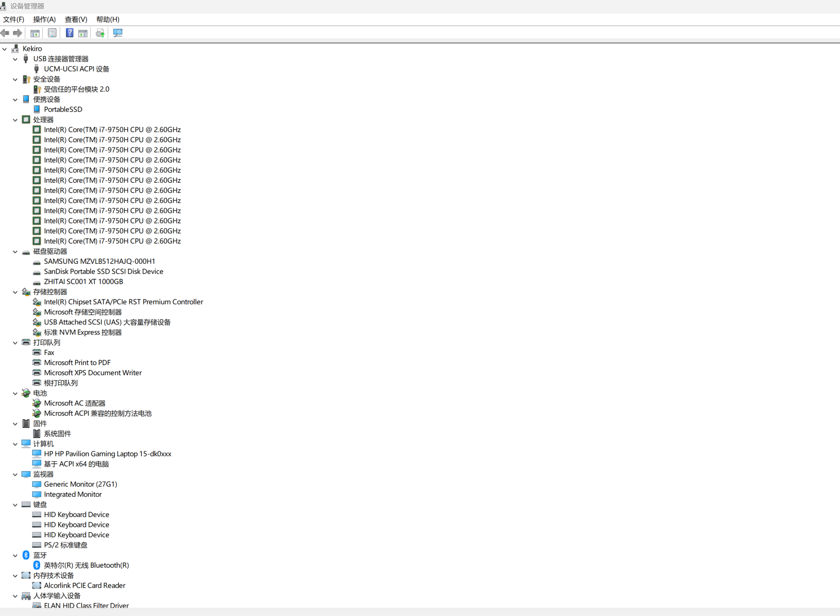Collapse the 磁盘驱动器 disk drives node
Viewport: 840px width, 616px height.
(15, 252)
